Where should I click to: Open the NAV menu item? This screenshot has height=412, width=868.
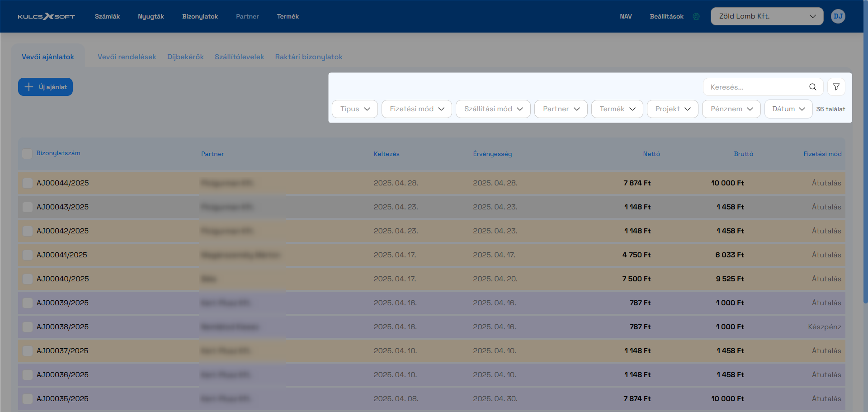pyautogui.click(x=626, y=16)
